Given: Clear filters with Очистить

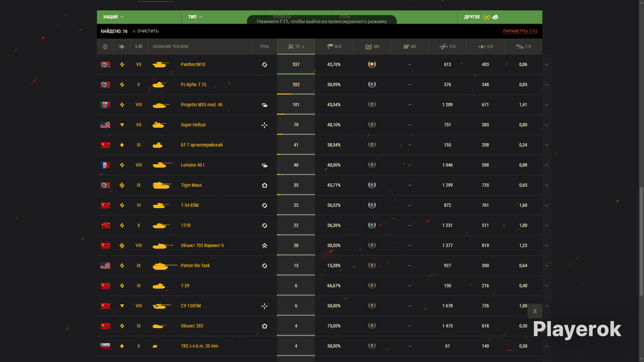Looking at the screenshot, I should 145,31.
